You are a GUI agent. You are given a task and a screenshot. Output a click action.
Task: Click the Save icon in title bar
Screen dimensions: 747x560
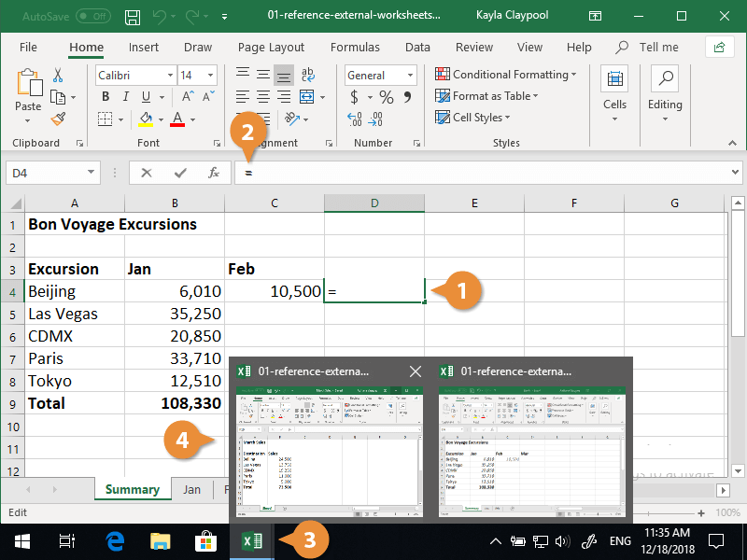pyautogui.click(x=133, y=17)
